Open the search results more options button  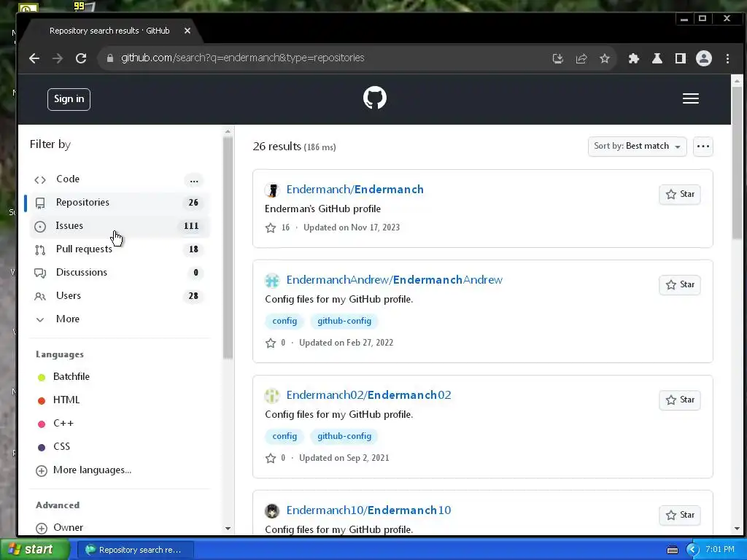(703, 146)
